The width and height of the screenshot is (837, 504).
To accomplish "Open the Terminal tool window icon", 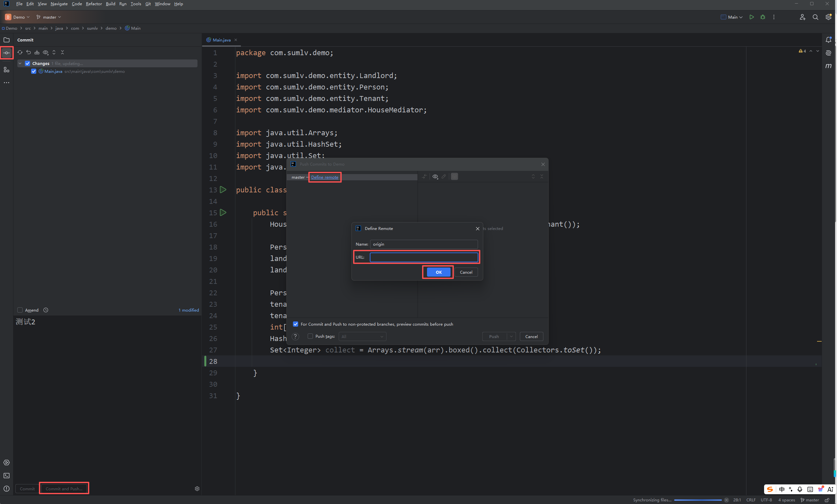I will click(7, 476).
